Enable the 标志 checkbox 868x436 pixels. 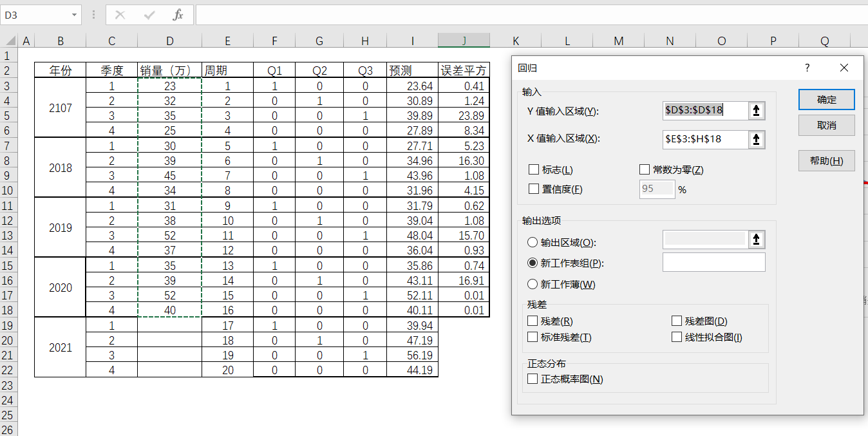[533, 170]
